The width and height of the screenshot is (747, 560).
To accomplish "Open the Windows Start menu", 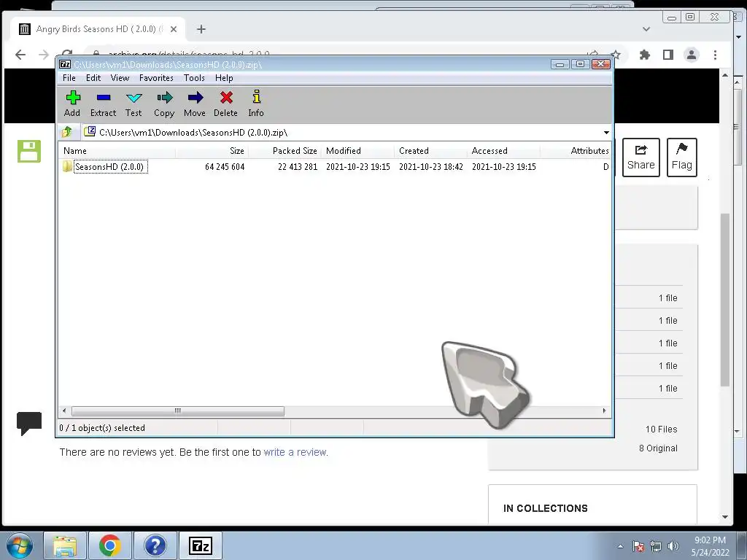I will (20, 545).
